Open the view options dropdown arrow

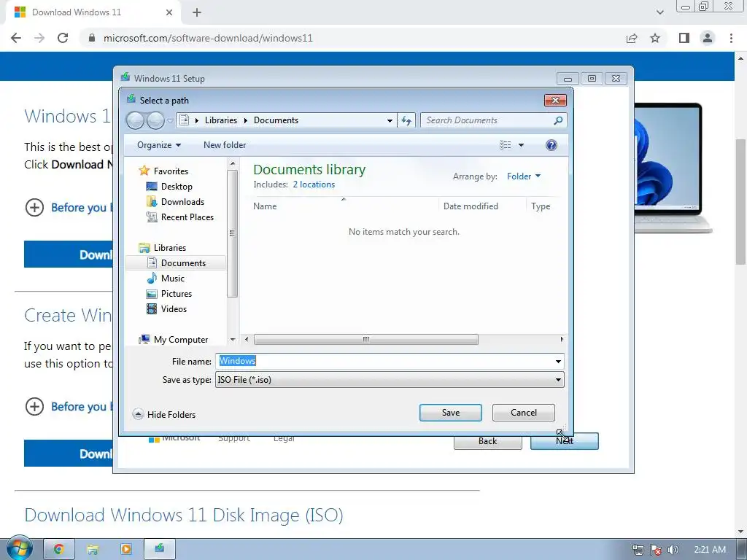tap(521, 145)
